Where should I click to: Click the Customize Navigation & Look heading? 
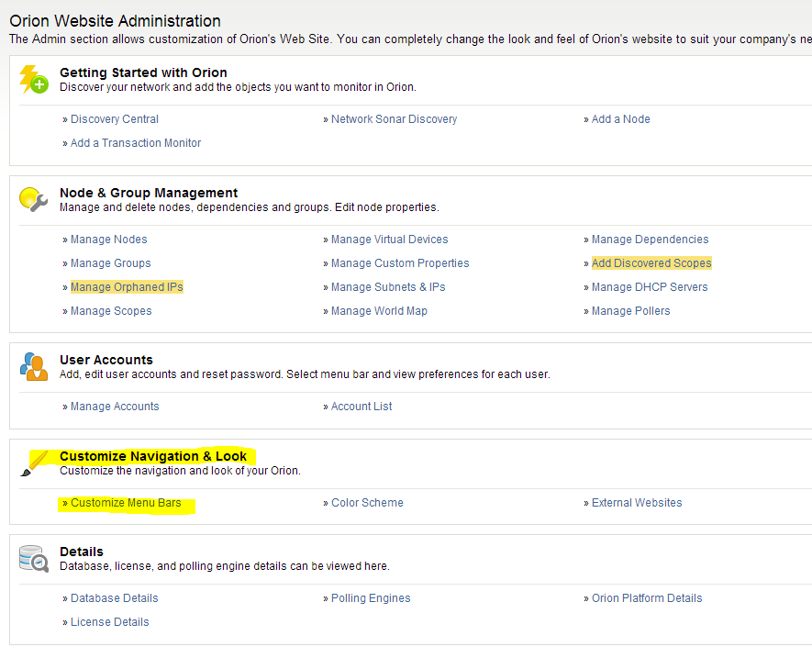pos(153,456)
